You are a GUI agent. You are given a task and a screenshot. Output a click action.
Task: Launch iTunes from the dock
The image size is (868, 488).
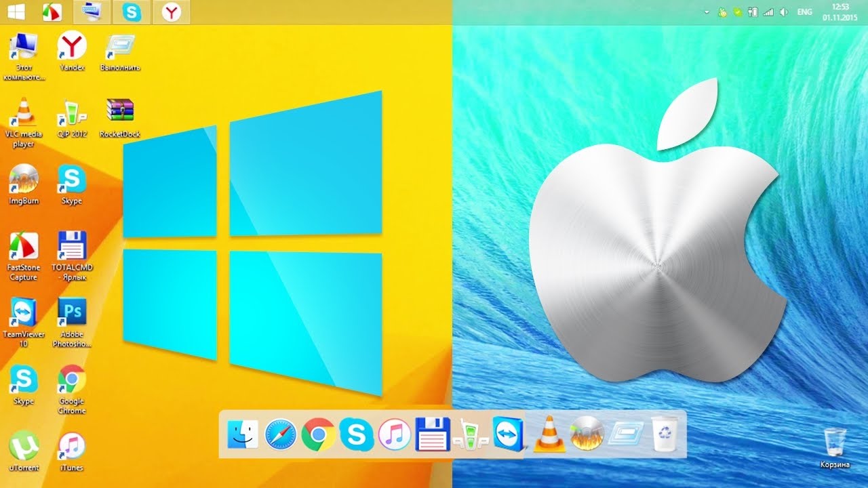pos(395,434)
